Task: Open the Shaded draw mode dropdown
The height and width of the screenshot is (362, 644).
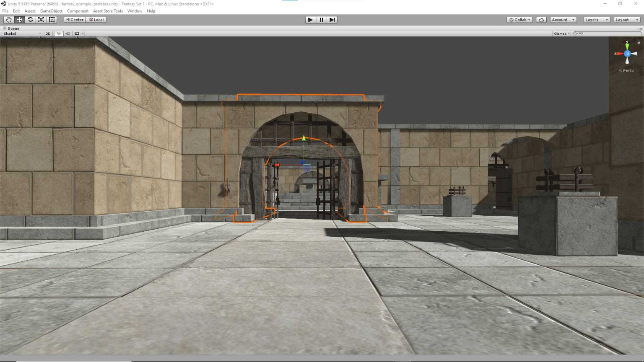Action: (x=22, y=34)
